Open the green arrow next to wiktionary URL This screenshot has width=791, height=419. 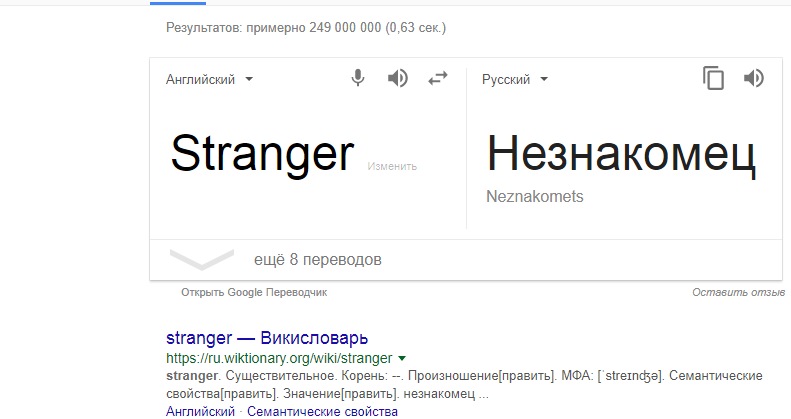point(402,358)
